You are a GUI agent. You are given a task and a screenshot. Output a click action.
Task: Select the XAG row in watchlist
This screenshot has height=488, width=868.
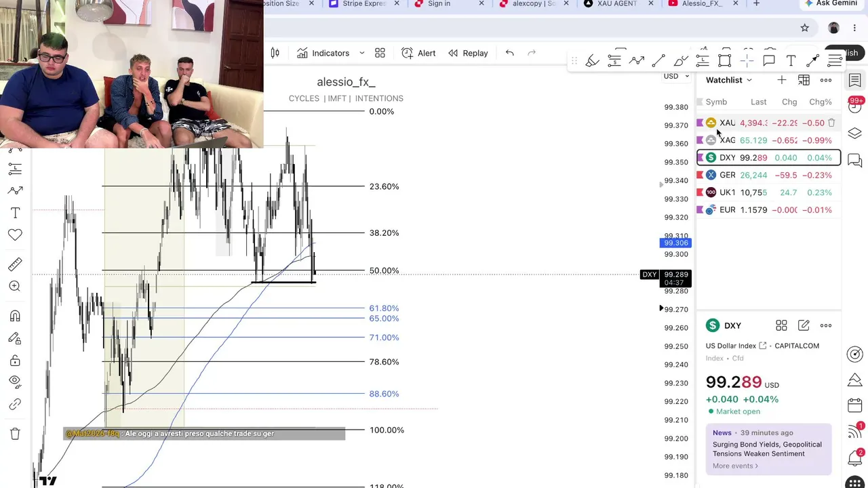[769, 140]
